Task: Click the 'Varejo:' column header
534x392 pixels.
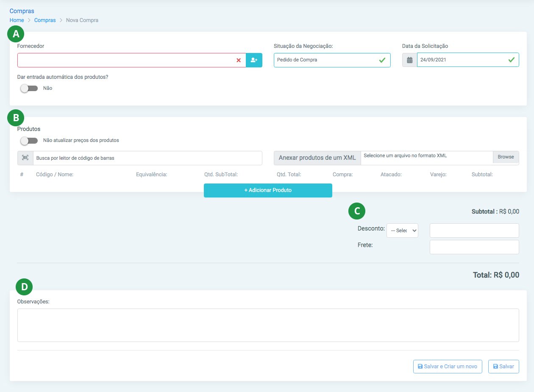Action: coord(438,174)
